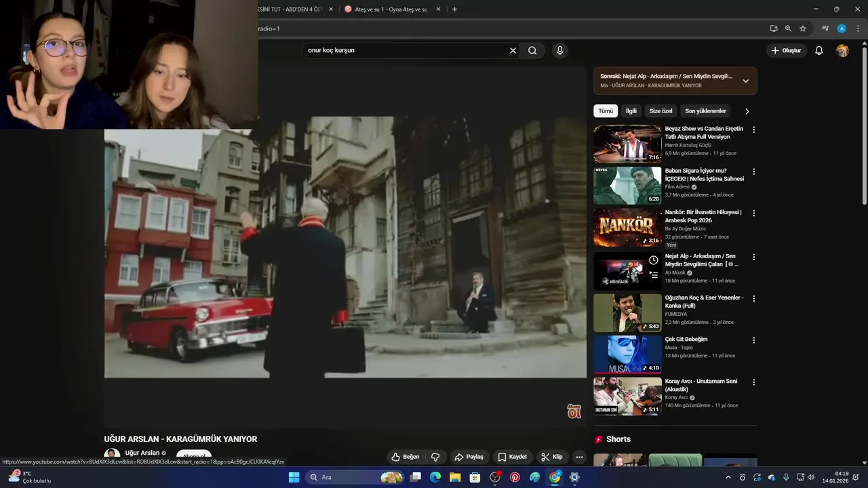The height and width of the screenshot is (488, 868).
Task: Open the Windows Start menu
Action: 294,477
